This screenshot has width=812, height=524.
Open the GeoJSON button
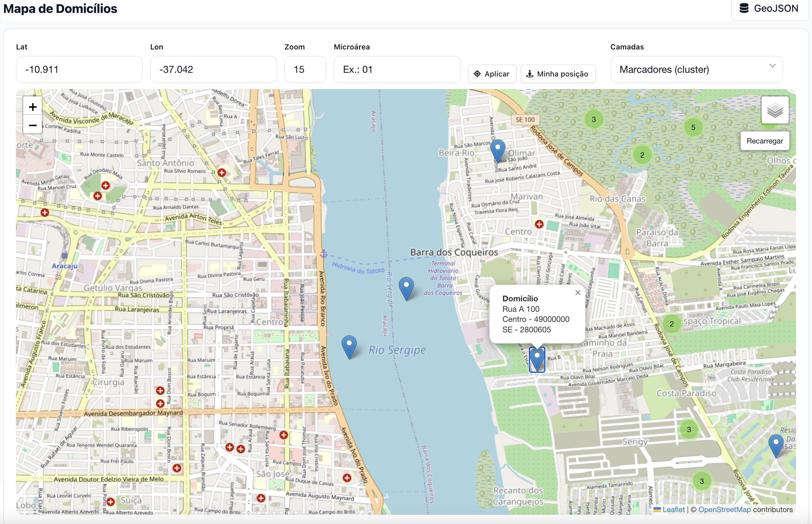770,9
